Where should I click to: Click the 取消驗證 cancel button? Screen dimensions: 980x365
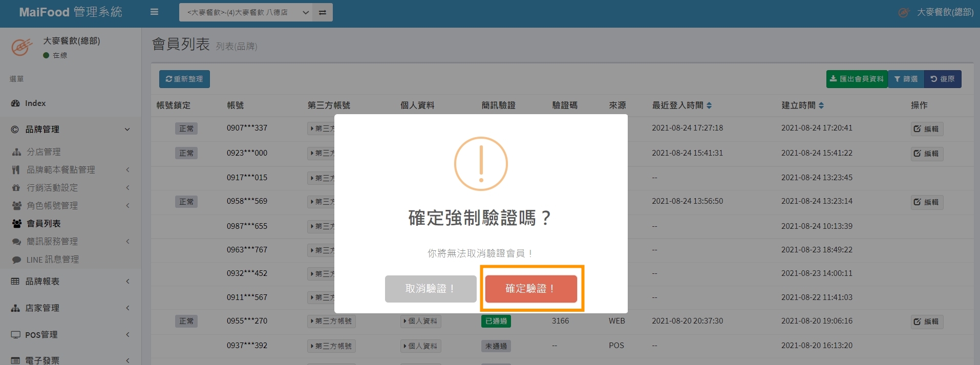coord(431,289)
